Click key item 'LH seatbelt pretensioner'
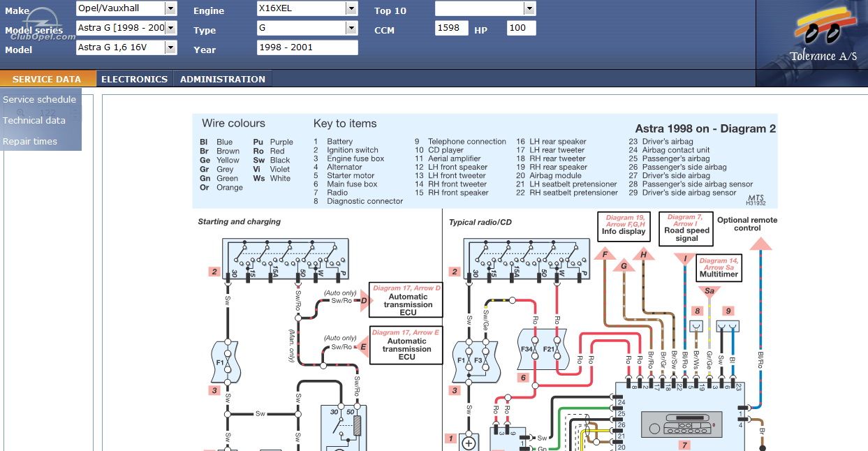Screen dimensions: 868x451 574,184
